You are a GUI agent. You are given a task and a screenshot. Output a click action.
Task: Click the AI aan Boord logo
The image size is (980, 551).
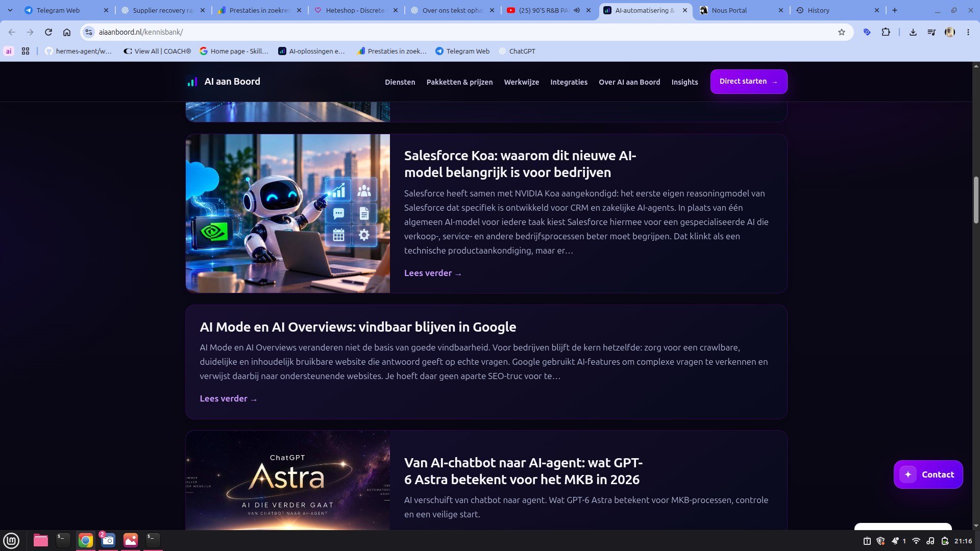[224, 82]
